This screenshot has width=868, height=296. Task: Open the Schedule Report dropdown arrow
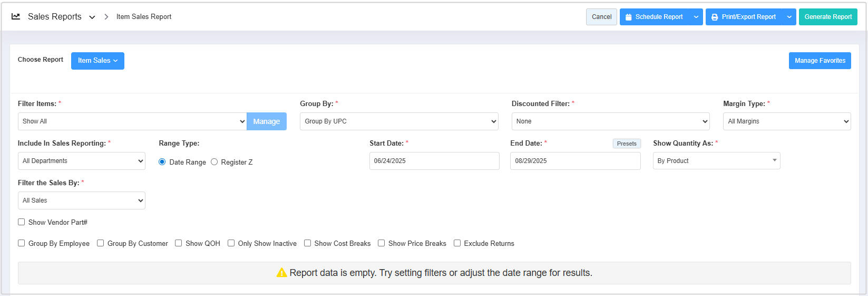pos(696,17)
